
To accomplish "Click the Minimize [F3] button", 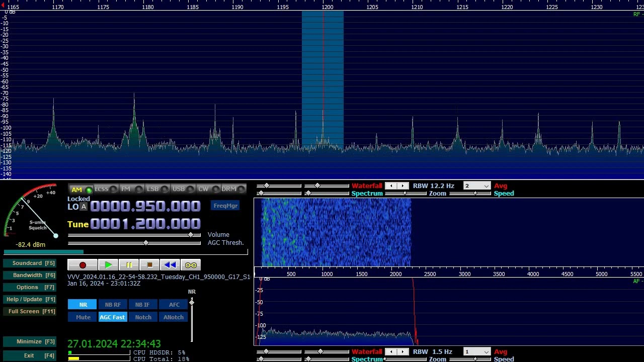I will click(x=29, y=341).
